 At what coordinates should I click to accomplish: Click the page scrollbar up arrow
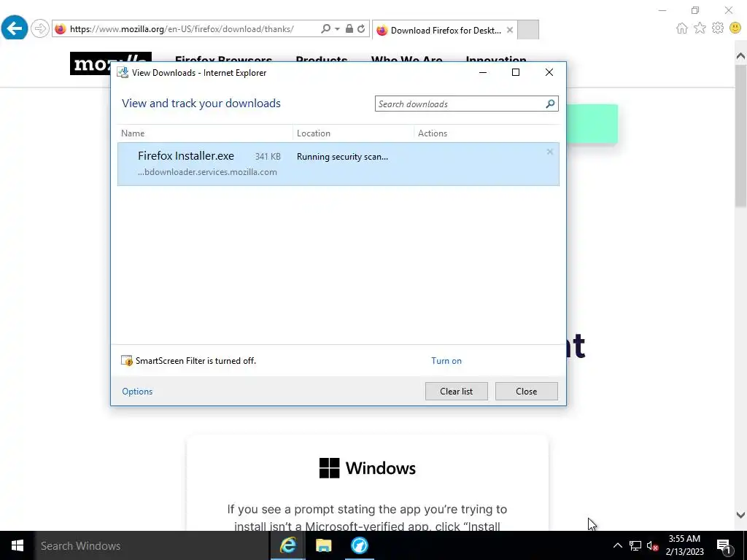coord(740,55)
